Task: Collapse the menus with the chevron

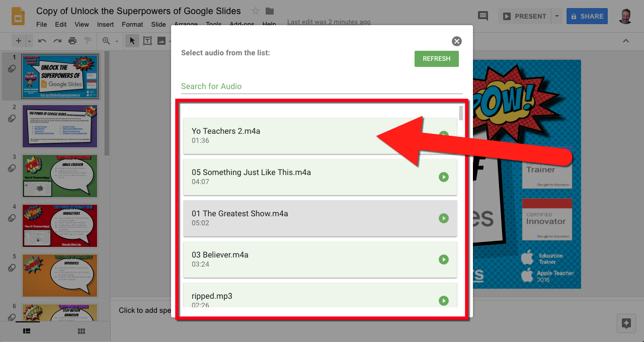Action: pyautogui.click(x=626, y=41)
